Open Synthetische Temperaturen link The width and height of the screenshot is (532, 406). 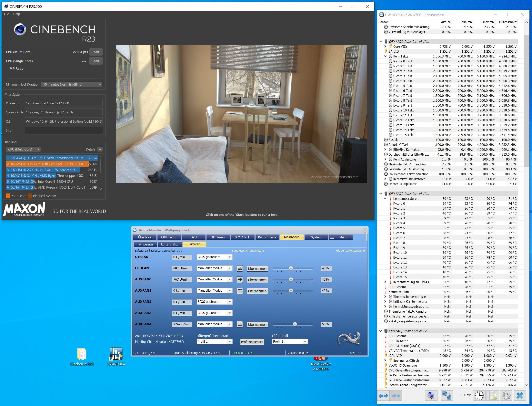[x=248, y=251]
